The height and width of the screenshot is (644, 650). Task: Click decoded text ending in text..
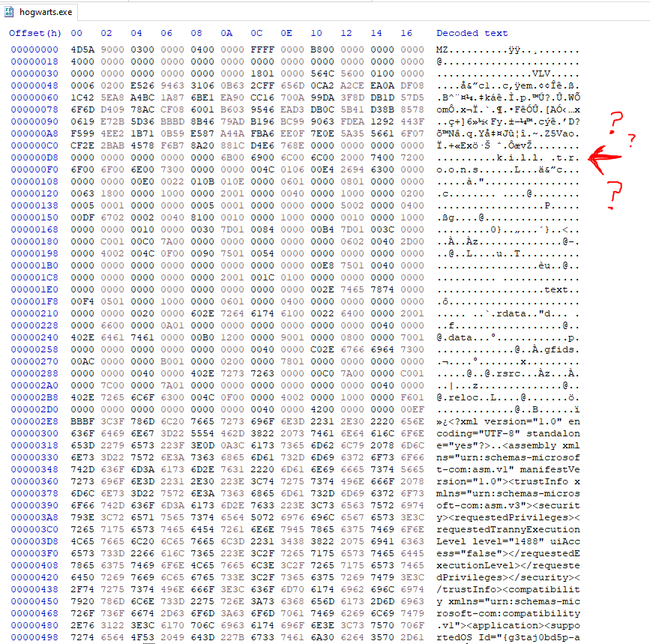[508, 289]
